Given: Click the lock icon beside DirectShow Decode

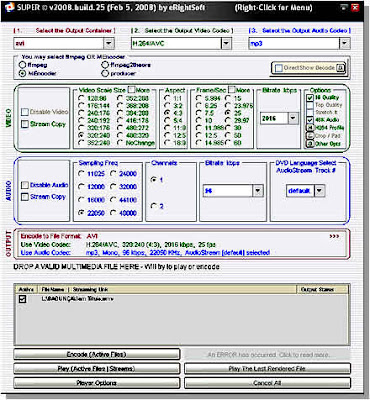Looking at the screenshot, I should (x=340, y=68).
